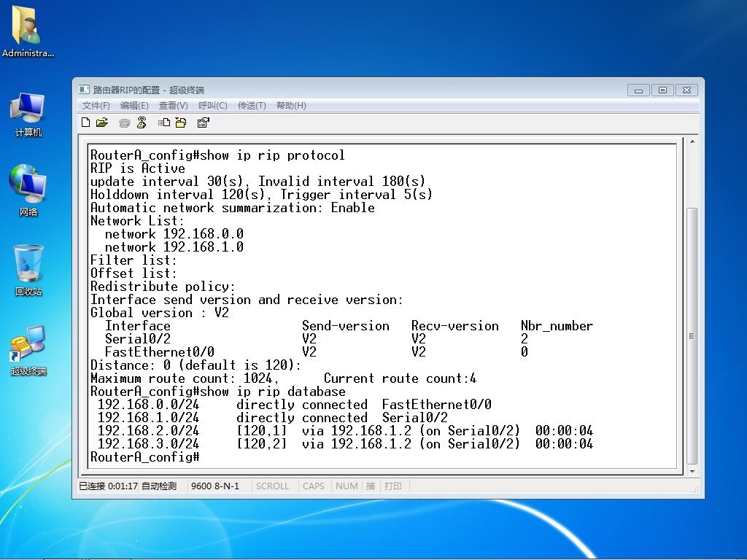
Task: Select the 超级终端 shortcut desktop icon
Action: click(28, 351)
